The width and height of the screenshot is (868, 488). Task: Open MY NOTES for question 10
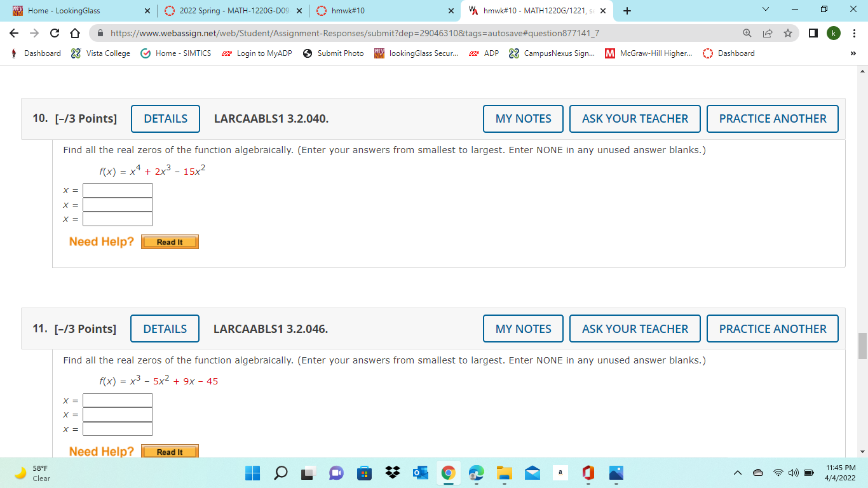point(523,119)
